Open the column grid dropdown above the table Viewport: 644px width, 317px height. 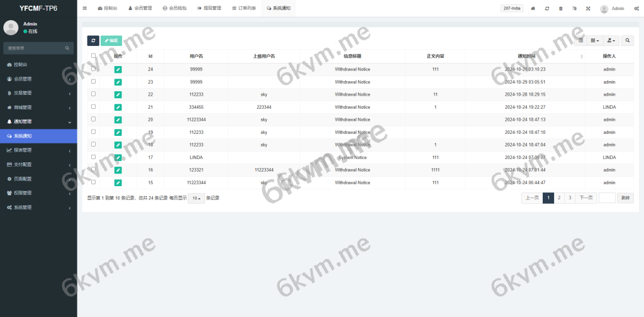[595, 40]
